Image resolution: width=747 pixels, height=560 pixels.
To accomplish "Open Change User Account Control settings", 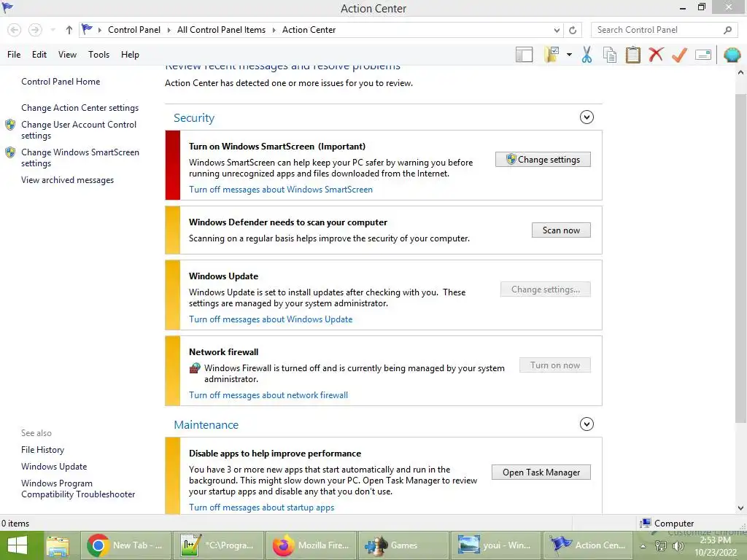I will click(x=79, y=130).
